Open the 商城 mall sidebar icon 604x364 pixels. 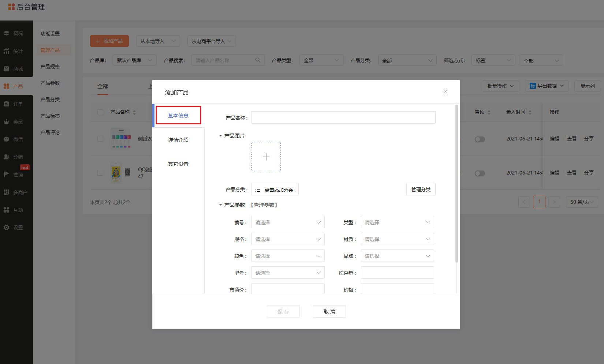pos(7,69)
